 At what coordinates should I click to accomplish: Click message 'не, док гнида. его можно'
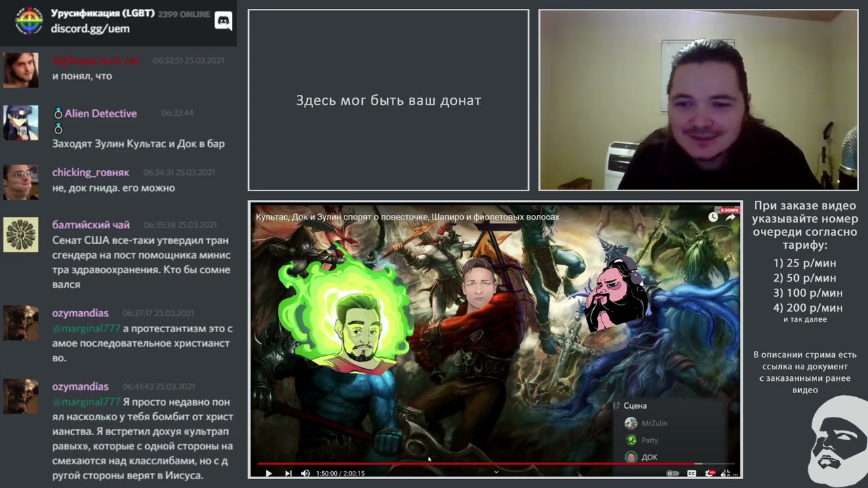pyautogui.click(x=113, y=188)
